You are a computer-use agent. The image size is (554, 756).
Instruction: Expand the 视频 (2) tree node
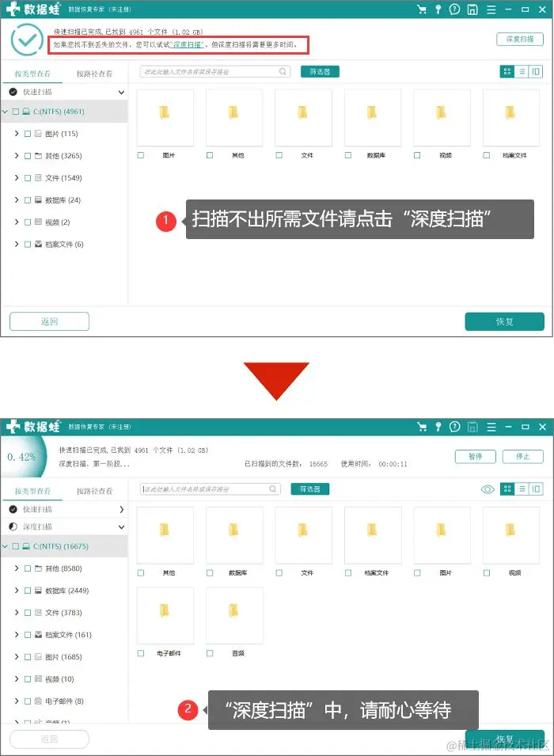(x=17, y=222)
